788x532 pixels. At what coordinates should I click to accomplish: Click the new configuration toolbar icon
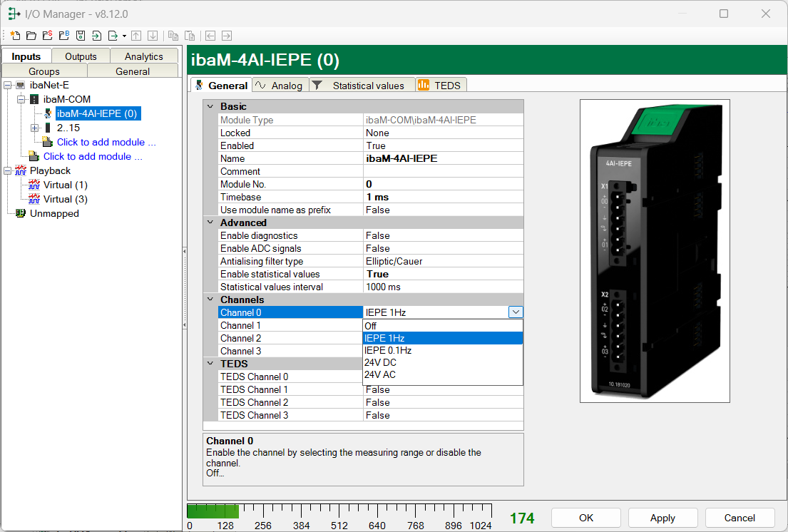tap(14, 36)
